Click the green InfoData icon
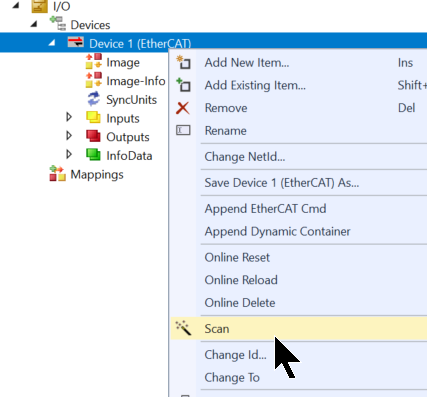The image size is (427, 397). [93, 155]
